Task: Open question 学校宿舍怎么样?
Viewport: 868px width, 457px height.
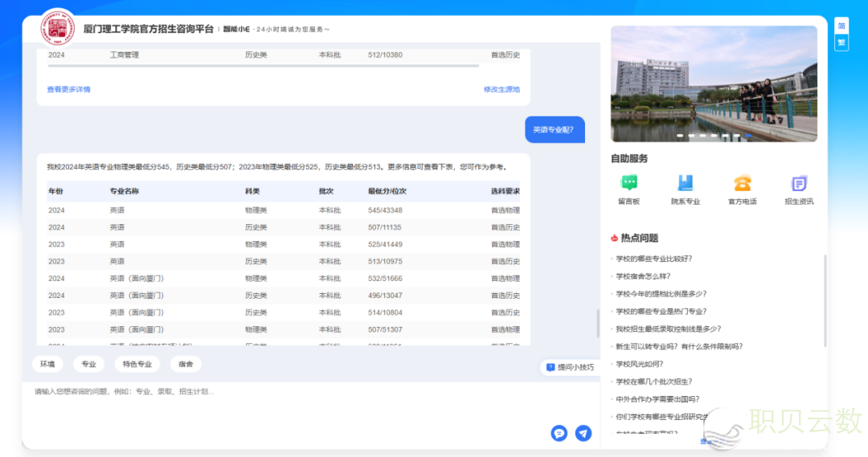Action: click(643, 276)
